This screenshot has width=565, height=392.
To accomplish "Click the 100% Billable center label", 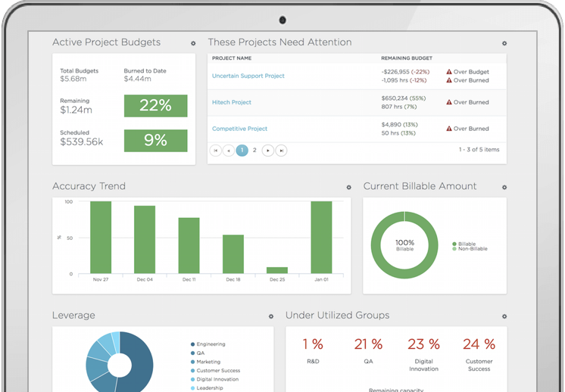I will coord(404,245).
